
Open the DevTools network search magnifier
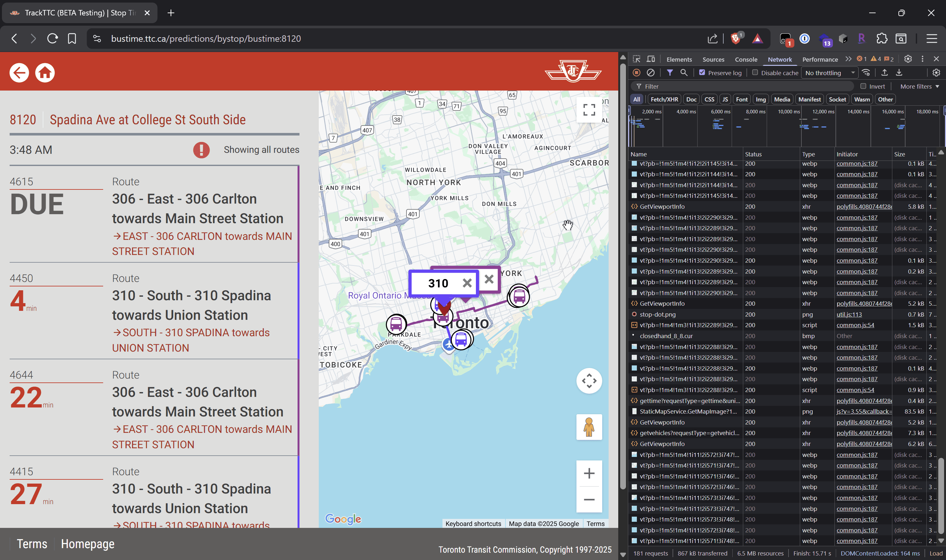[x=683, y=73]
